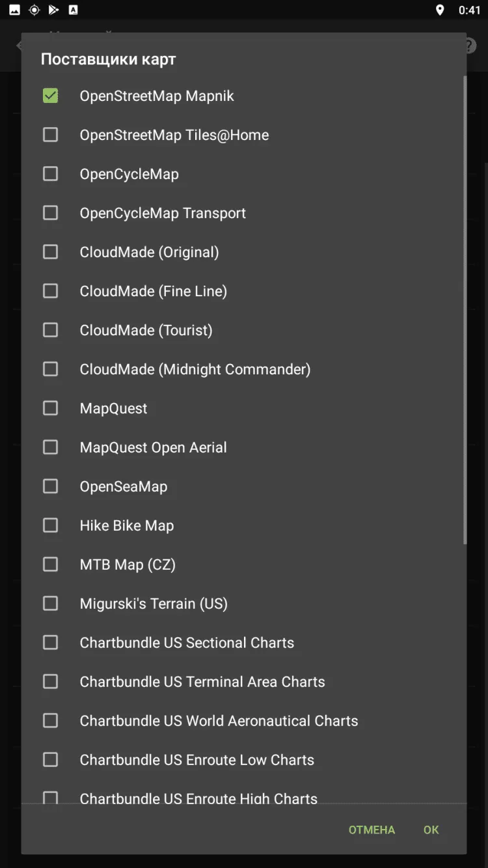Image resolution: width=488 pixels, height=868 pixels.
Task: Check the MapQuest checkbox
Action: tap(50, 408)
